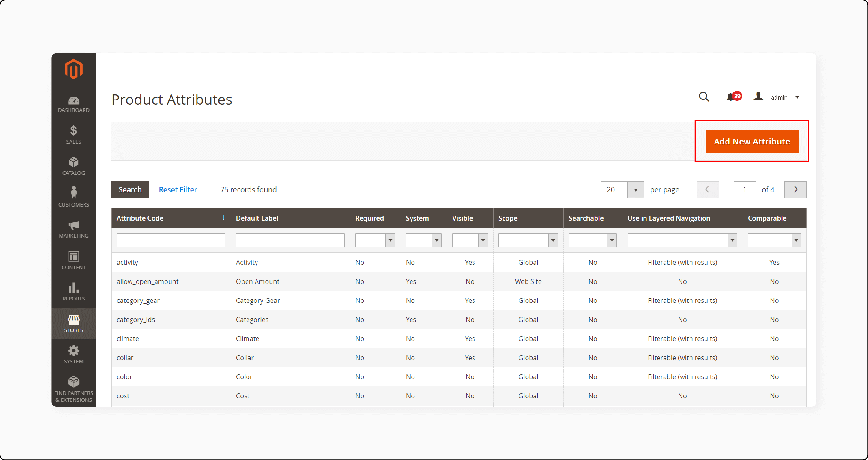Image resolution: width=868 pixels, height=460 pixels.
Task: Click the global search magnifier icon
Action: tap(704, 97)
